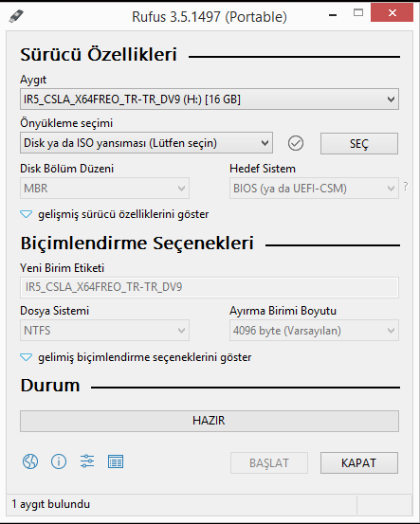Open the Önyükleme seçimi dropdown
Screen dimensions: 420x524
point(146,143)
